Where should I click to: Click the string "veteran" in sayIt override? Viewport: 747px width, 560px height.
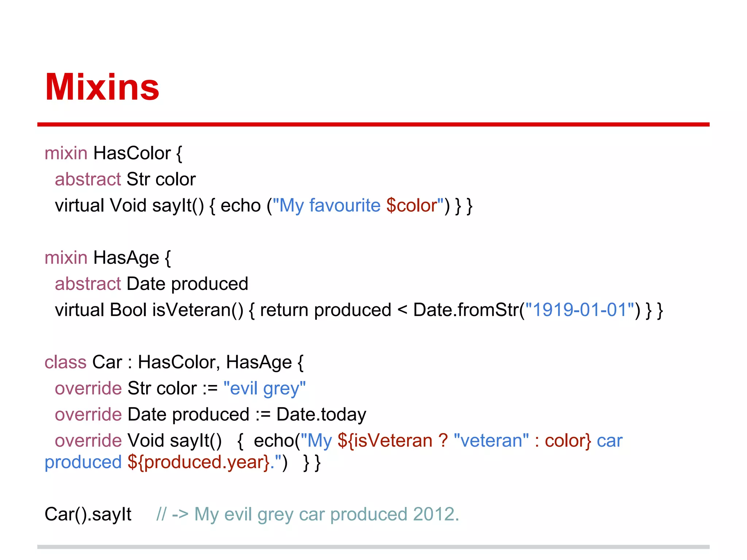click(x=491, y=441)
